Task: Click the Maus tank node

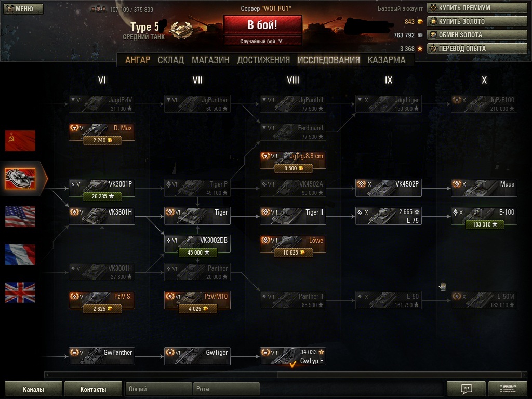Action: coord(484,188)
